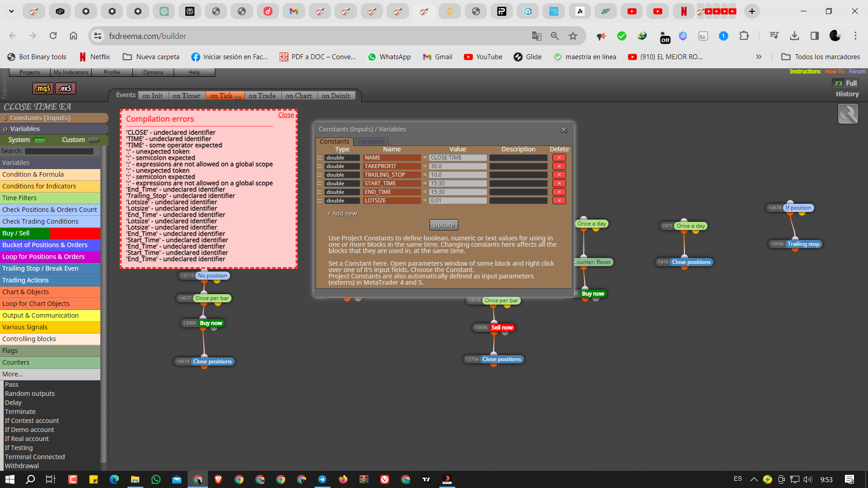Open the My Indicators menu
The image size is (868, 488).
coord(71,72)
